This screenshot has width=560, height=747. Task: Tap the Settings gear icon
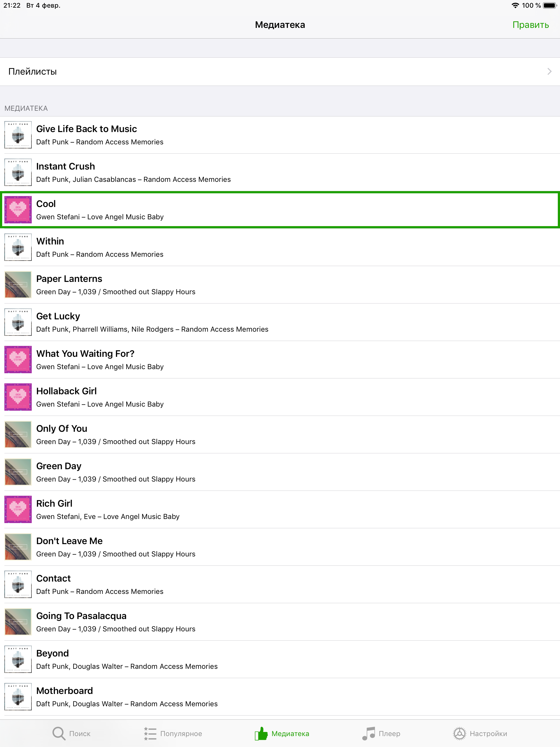click(x=459, y=733)
